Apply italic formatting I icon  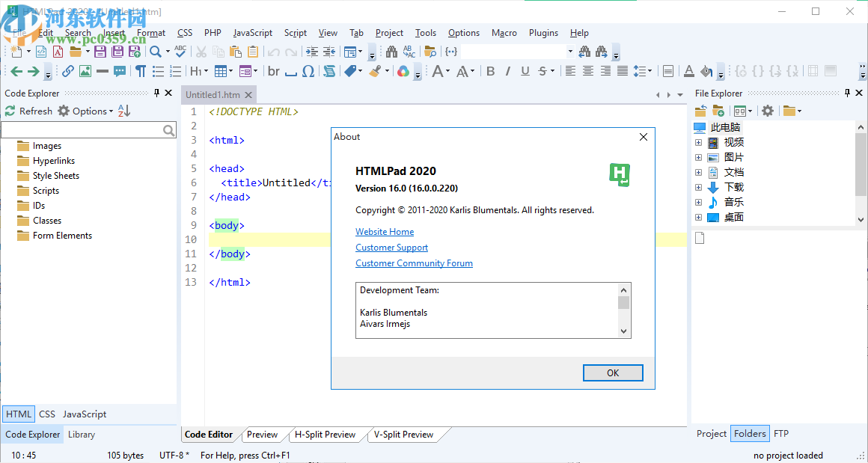507,71
